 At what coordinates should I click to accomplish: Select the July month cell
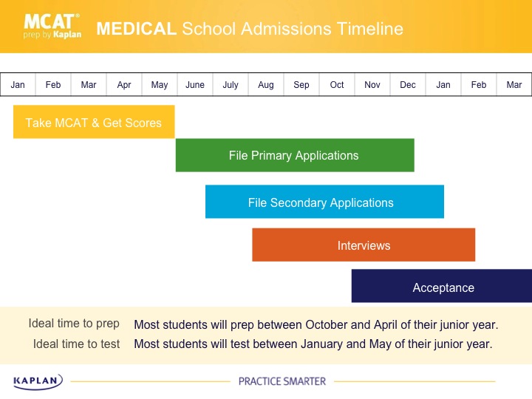coord(231,85)
